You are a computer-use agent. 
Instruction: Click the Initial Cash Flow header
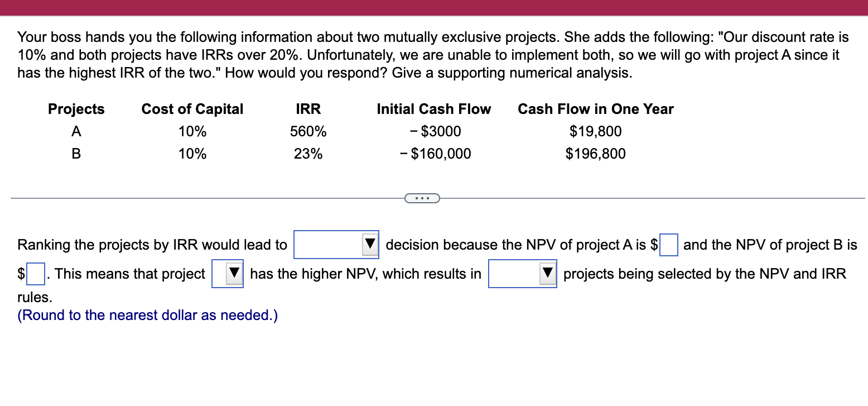(x=433, y=109)
